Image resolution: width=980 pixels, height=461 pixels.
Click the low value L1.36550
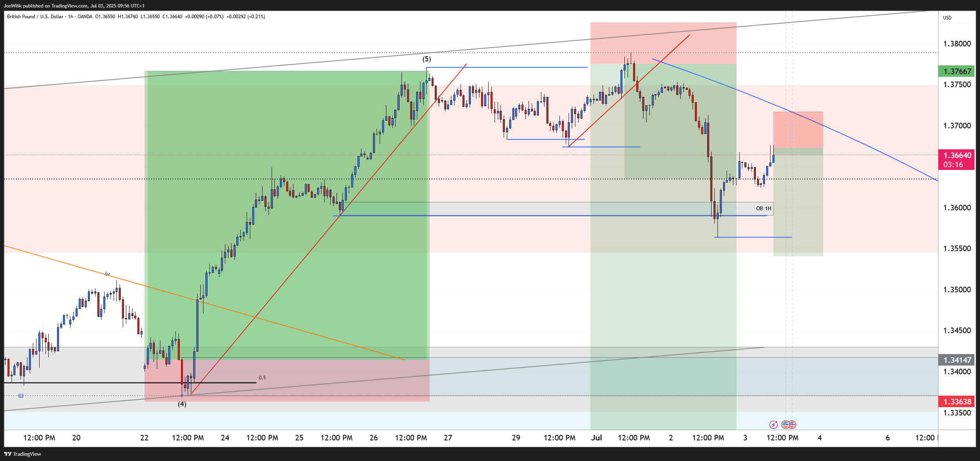pyautogui.click(x=150, y=17)
